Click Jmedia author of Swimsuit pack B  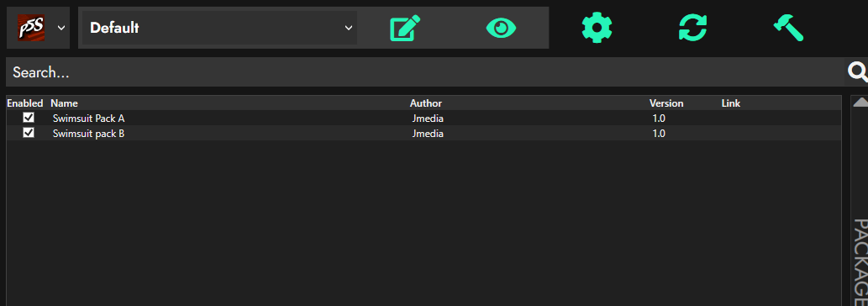[x=428, y=134]
